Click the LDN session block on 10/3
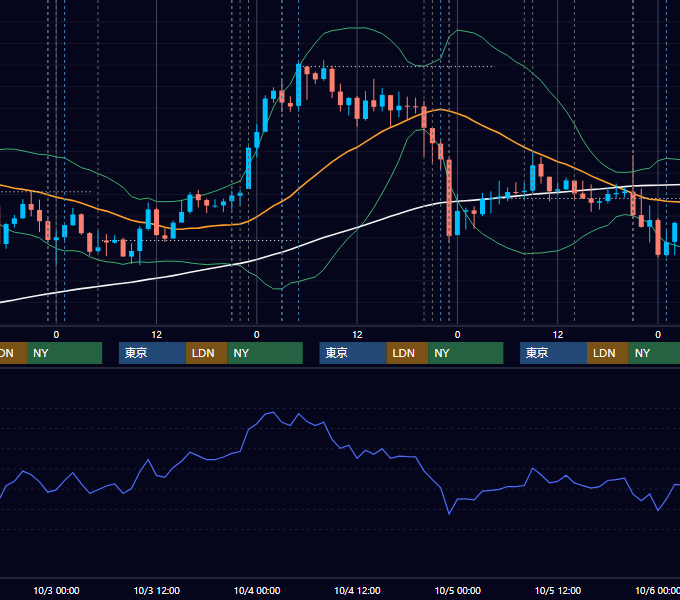This screenshot has width=680, height=600. (206, 353)
